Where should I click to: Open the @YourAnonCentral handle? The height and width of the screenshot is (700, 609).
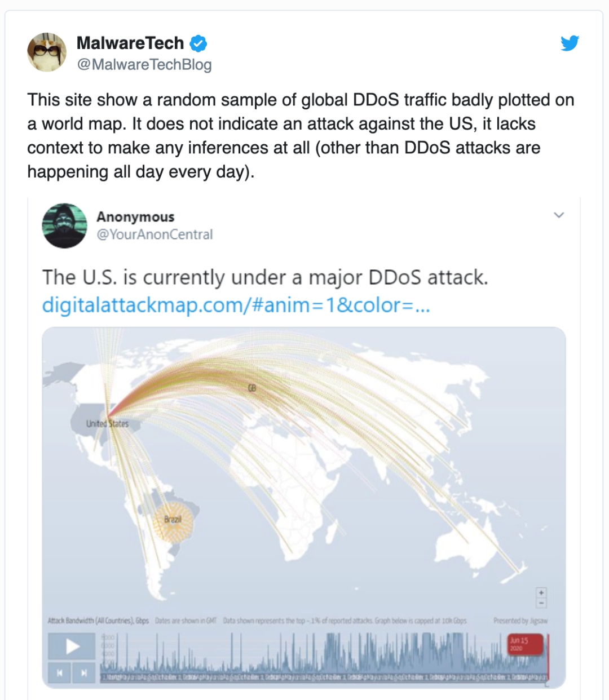(155, 234)
